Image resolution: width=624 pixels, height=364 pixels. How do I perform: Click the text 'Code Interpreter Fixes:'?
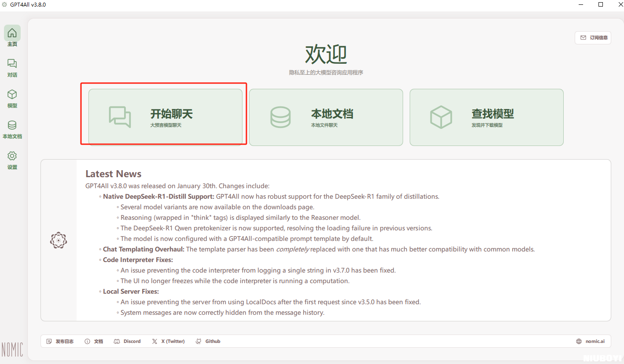click(x=138, y=260)
